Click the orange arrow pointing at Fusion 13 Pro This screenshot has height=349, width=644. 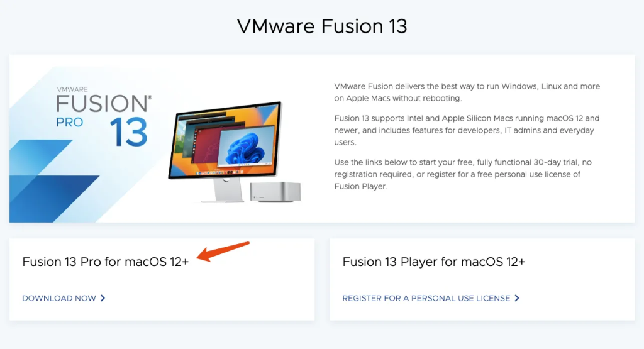[223, 252]
